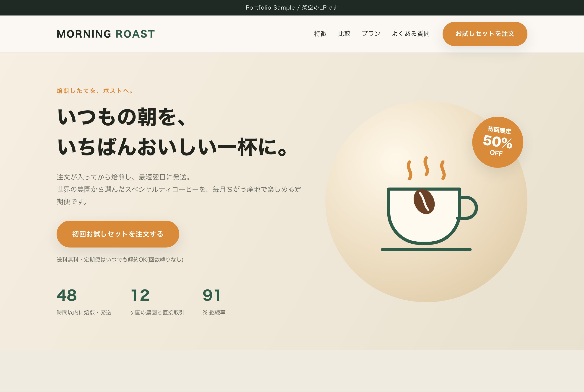Open the プラン navigation item

tap(371, 34)
